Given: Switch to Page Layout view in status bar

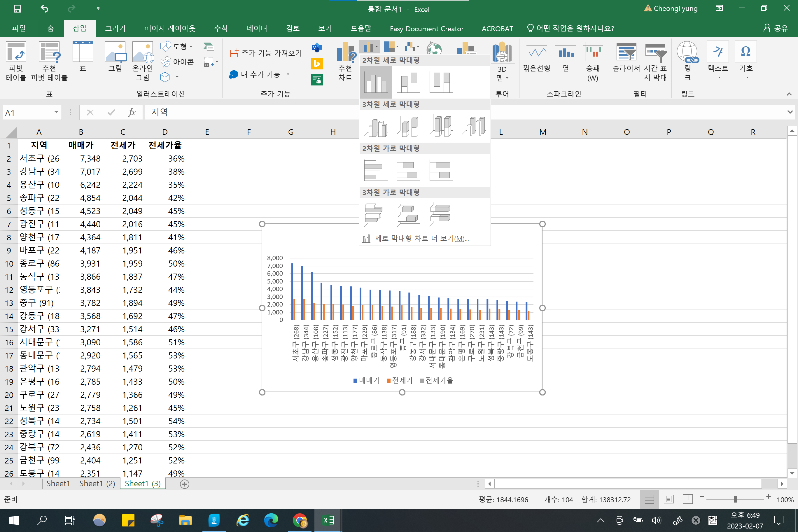Looking at the screenshot, I should tap(668, 499).
